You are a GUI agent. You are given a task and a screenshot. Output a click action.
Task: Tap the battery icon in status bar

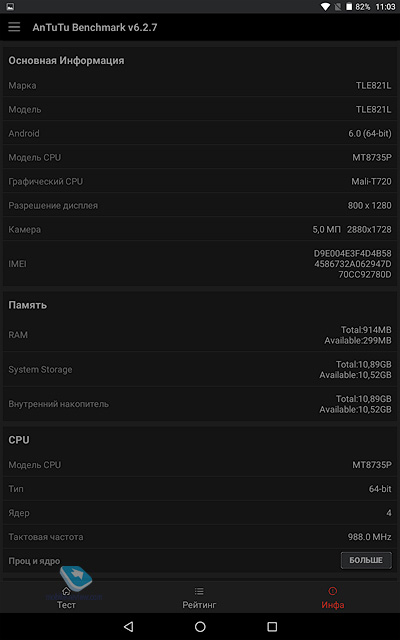click(x=349, y=7)
